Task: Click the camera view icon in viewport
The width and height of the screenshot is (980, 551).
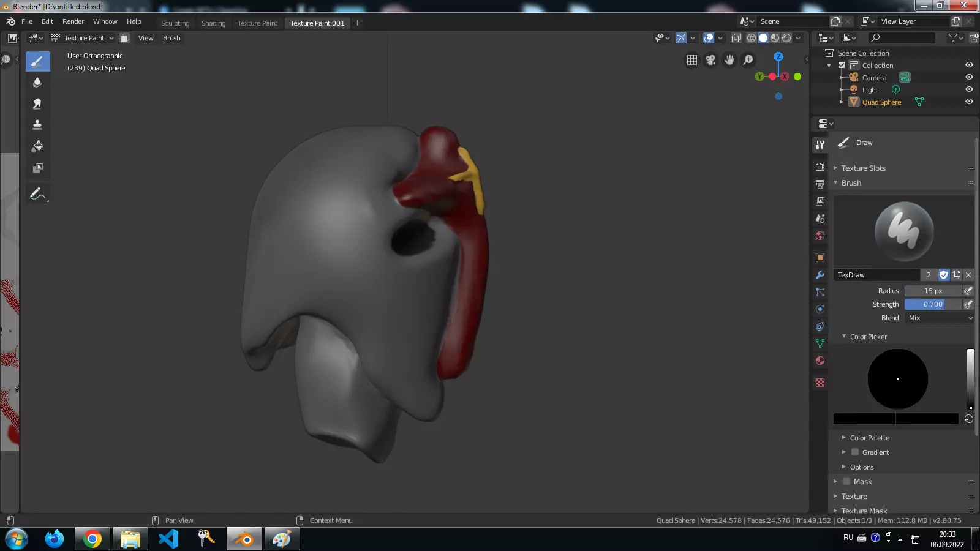Action: (x=710, y=60)
